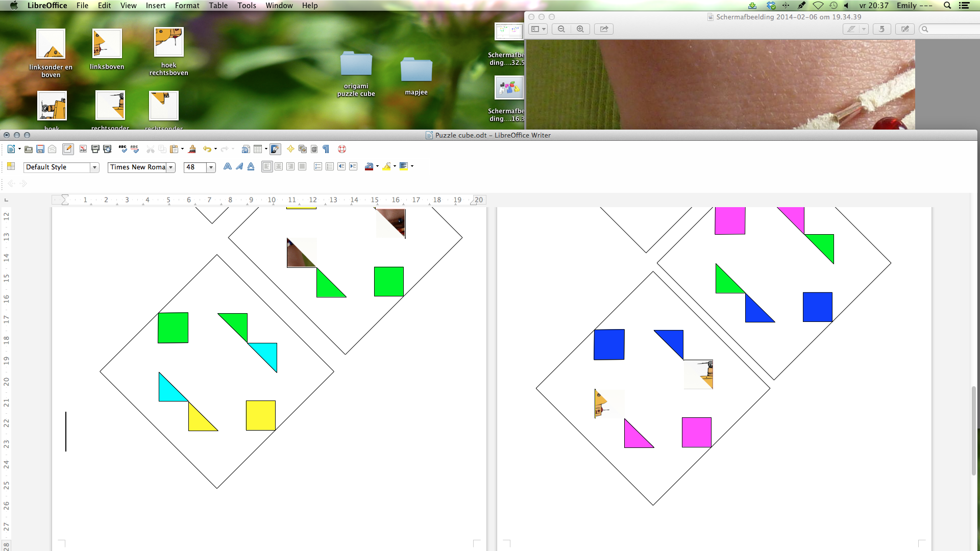Open the Tools menu

click(247, 6)
